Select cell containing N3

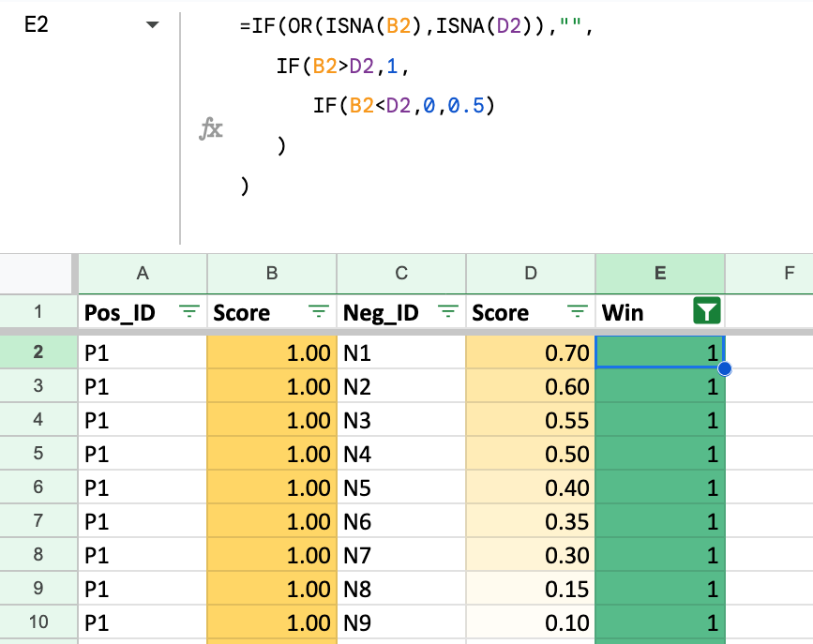click(x=401, y=420)
